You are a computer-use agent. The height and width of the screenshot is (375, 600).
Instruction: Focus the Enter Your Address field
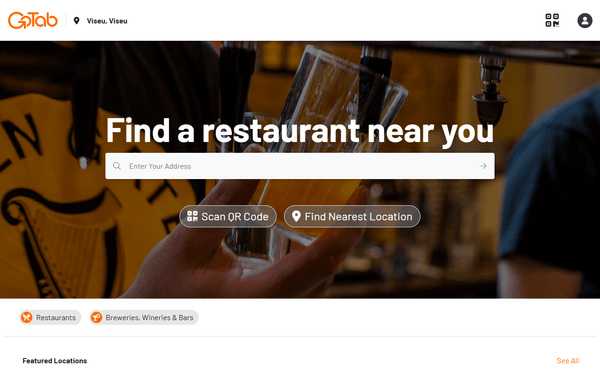point(300,166)
